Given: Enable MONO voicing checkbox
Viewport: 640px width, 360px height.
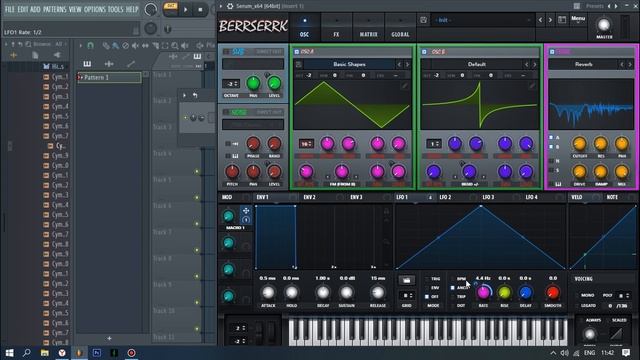Looking at the screenshot, I should pos(577,295).
